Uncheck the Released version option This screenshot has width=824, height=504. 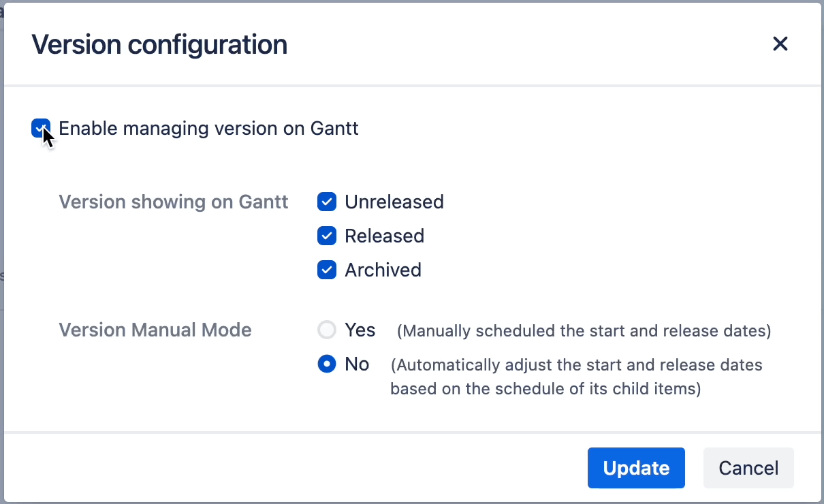[x=327, y=236]
